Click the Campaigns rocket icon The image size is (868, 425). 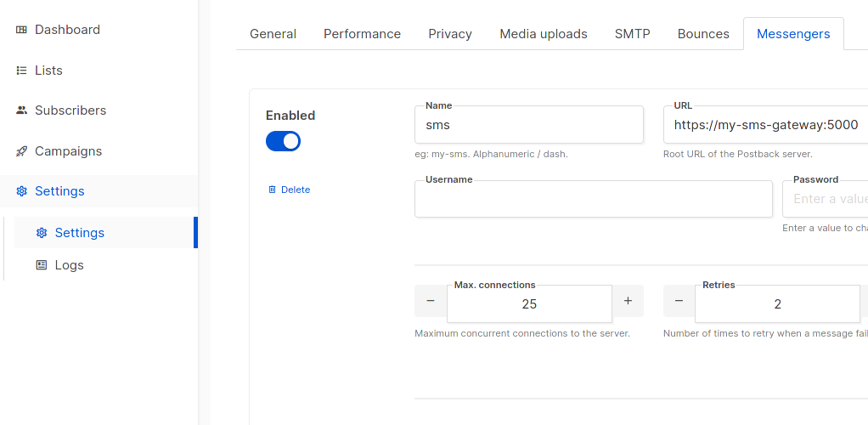tap(22, 151)
